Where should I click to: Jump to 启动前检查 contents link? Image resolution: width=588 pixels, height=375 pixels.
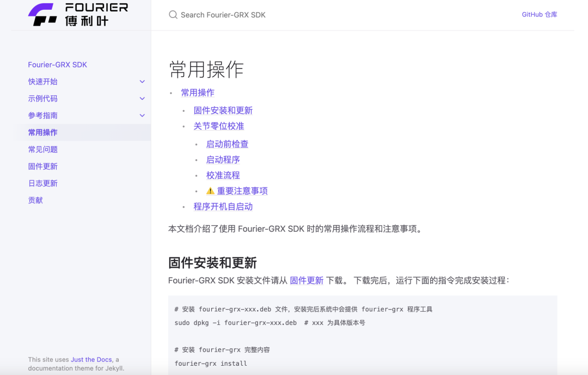[227, 144]
